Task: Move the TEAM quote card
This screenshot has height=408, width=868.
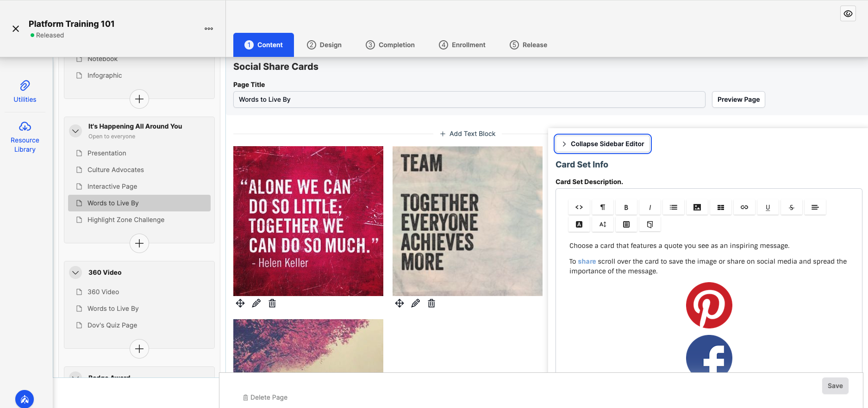Action: pyautogui.click(x=400, y=303)
